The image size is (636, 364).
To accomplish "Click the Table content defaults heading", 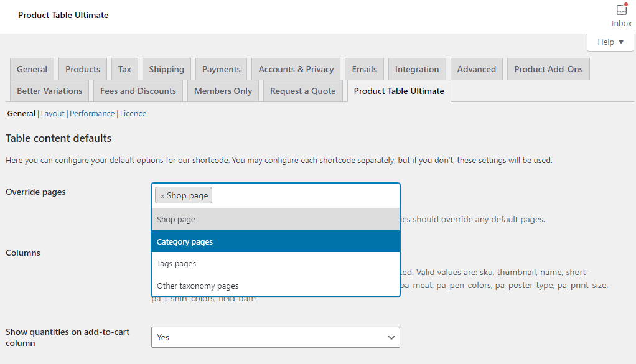I will (58, 138).
